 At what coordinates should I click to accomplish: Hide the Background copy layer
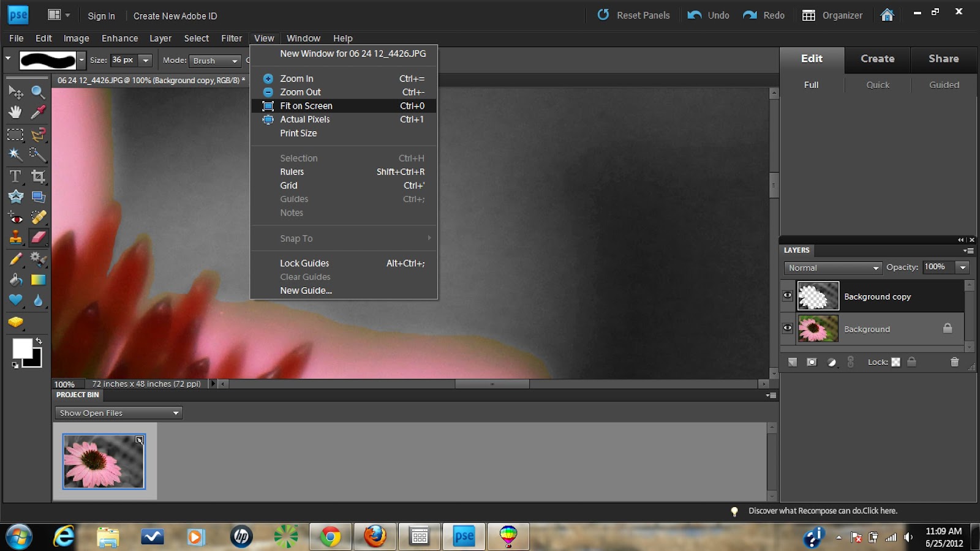click(788, 295)
